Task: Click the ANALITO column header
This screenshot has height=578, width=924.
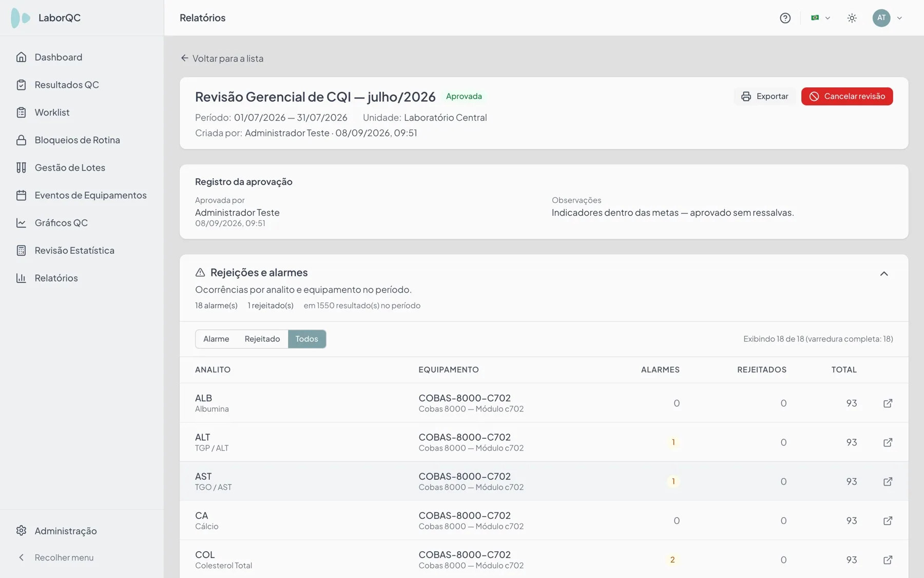Action: coord(213,370)
